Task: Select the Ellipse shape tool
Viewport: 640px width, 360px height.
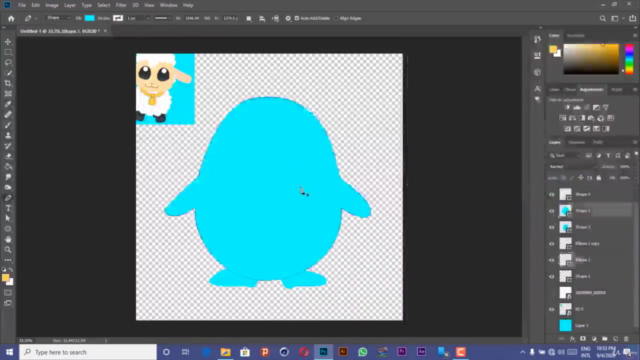Action: [x=8, y=229]
